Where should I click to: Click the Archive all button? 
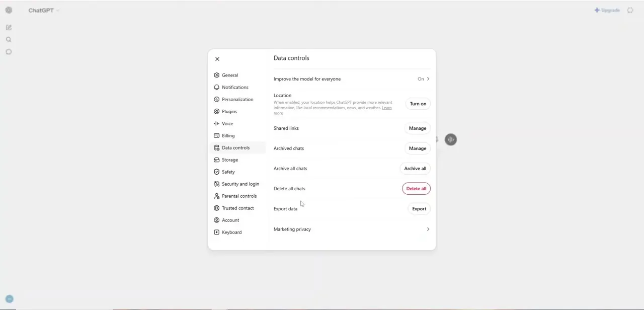415,169
